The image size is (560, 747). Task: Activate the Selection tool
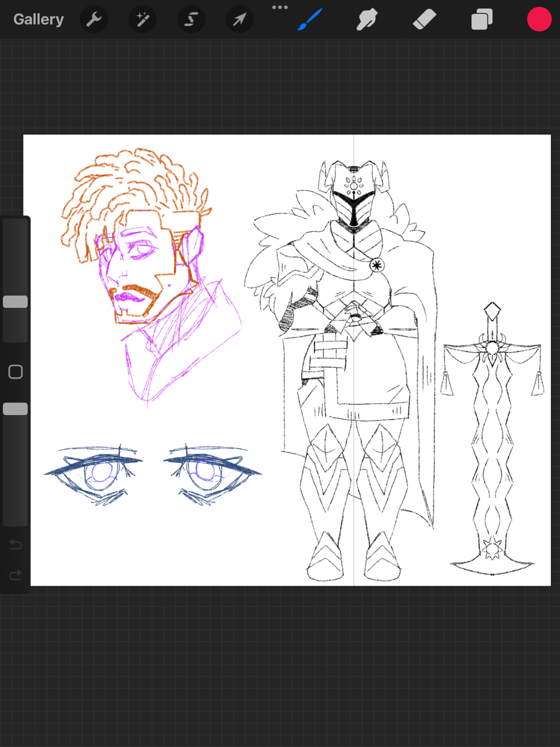pyautogui.click(x=191, y=19)
